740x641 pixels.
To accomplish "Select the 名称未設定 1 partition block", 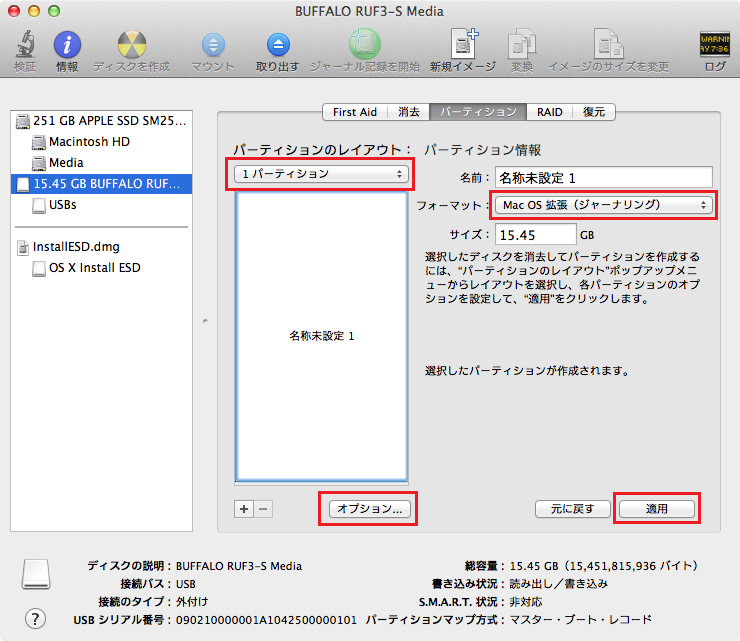I will click(321, 336).
